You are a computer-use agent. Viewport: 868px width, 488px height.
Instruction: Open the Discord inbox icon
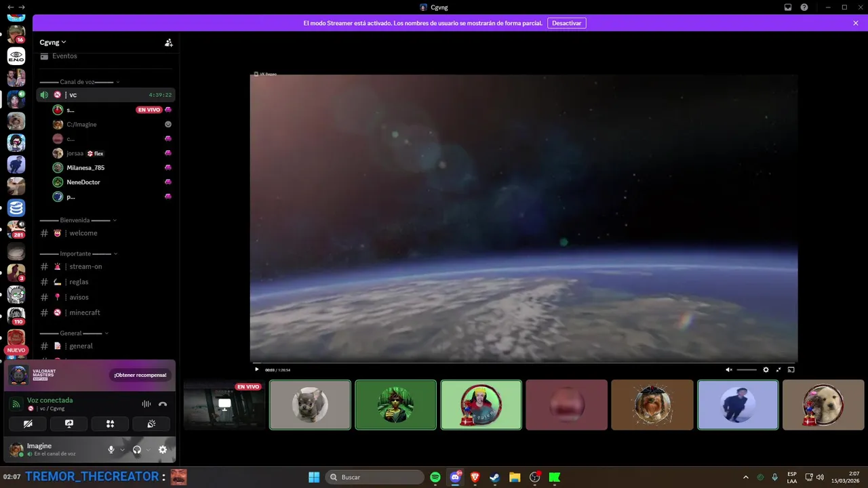[788, 7]
